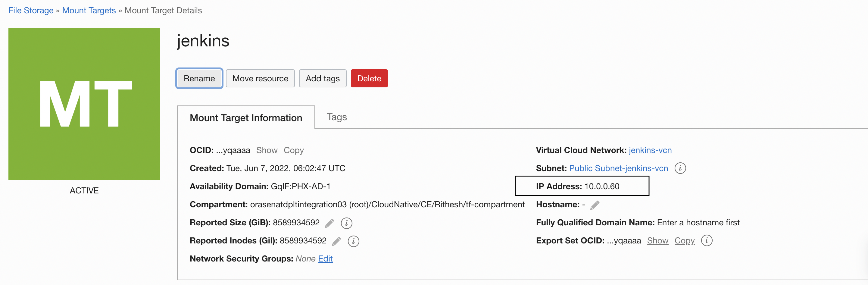Open the info icon beside Export Set OCID
The image size is (868, 285).
(707, 240)
